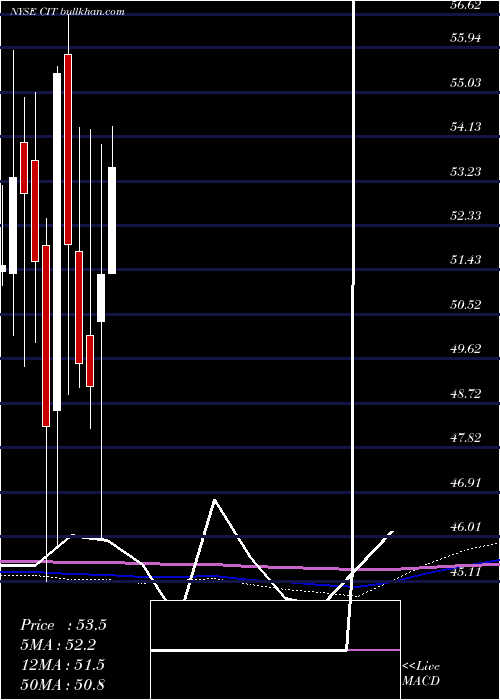Click the 55.94 price axis label
The width and height of the screenshot is (500, 700).
point(465,38)
